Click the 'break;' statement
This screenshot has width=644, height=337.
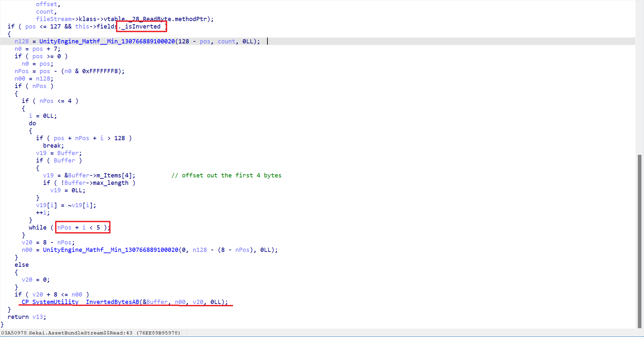click(x=54, y=146)
